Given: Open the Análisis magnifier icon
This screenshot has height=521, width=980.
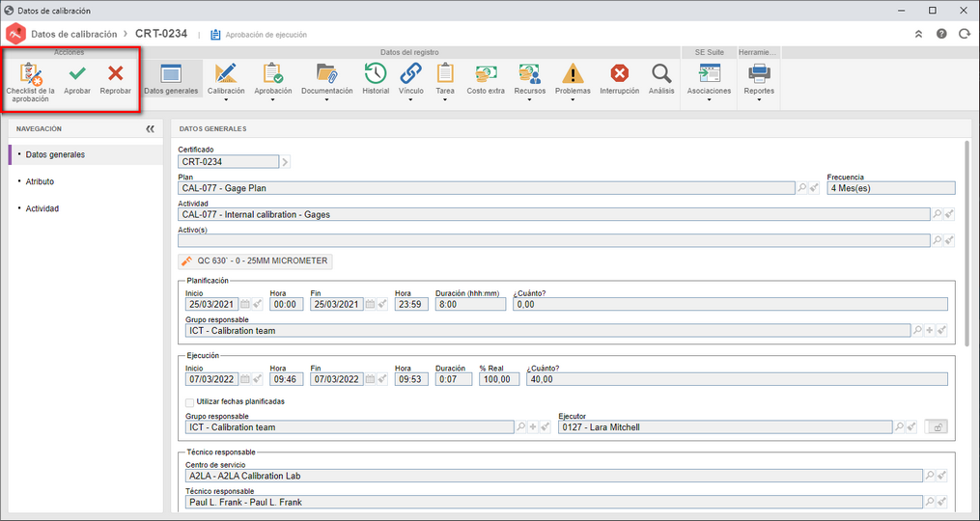Looking at the screenshot, I should point(661,73).
